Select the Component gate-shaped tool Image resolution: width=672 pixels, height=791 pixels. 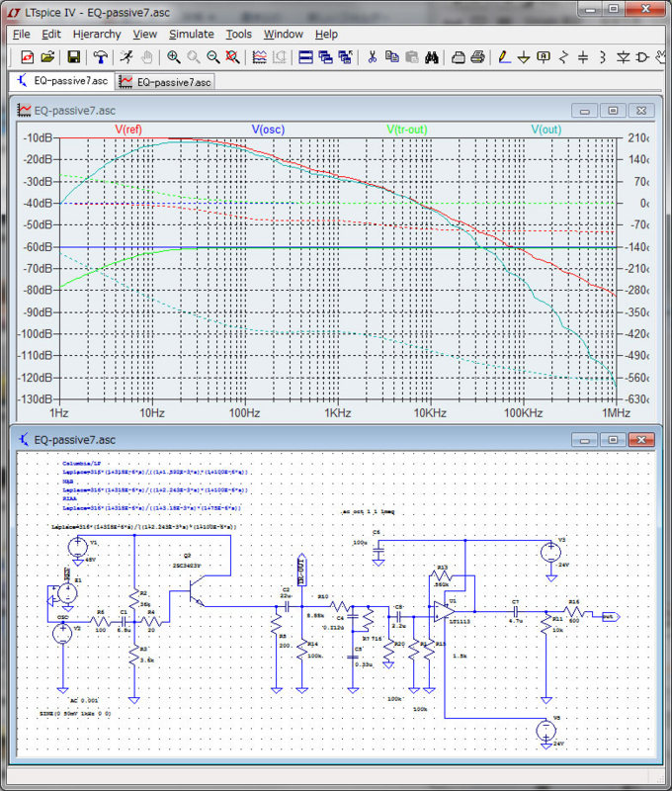click(x=642, y=57)
